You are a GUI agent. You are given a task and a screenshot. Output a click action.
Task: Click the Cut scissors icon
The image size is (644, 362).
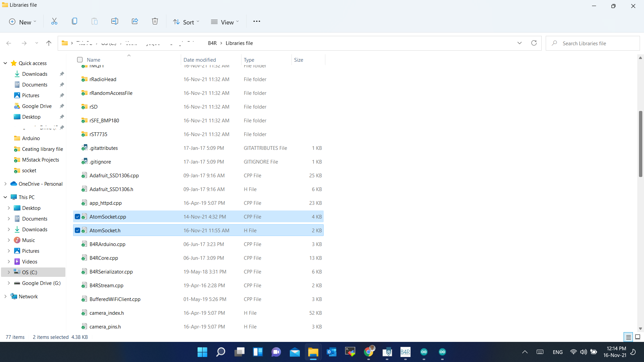(x=54, y=21)
